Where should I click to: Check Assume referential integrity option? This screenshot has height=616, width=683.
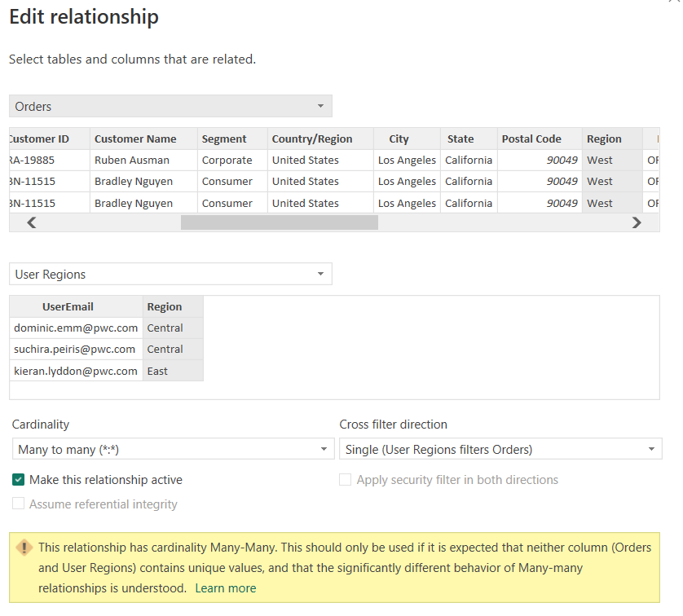click(x=19, y=504)
